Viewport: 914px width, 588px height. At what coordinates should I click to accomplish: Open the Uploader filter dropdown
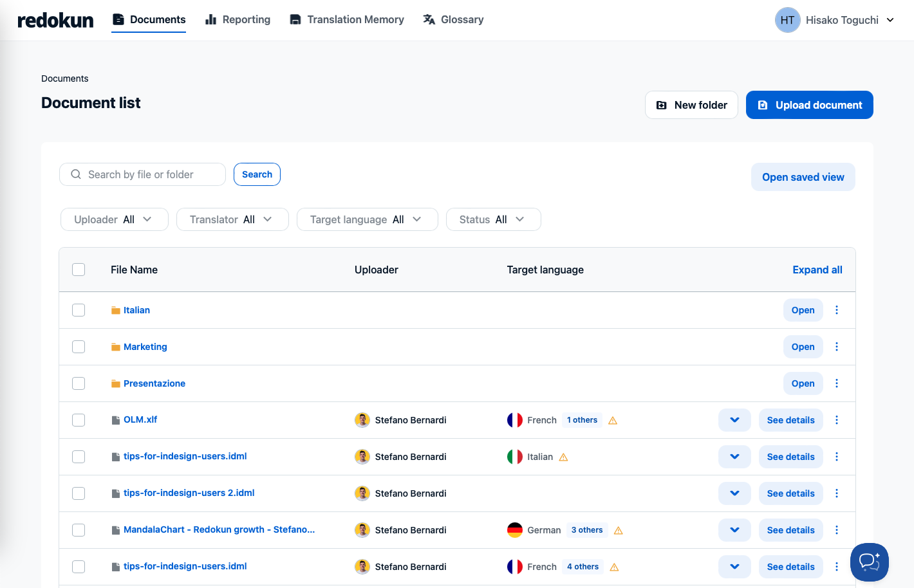pyautogui.click(x=114, y=219)
